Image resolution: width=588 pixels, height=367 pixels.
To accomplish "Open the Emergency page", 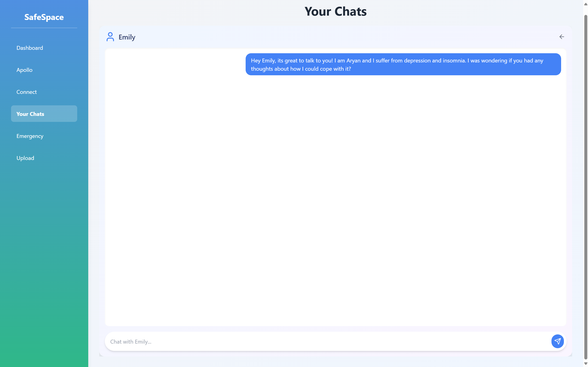I will tap(30, 136).
